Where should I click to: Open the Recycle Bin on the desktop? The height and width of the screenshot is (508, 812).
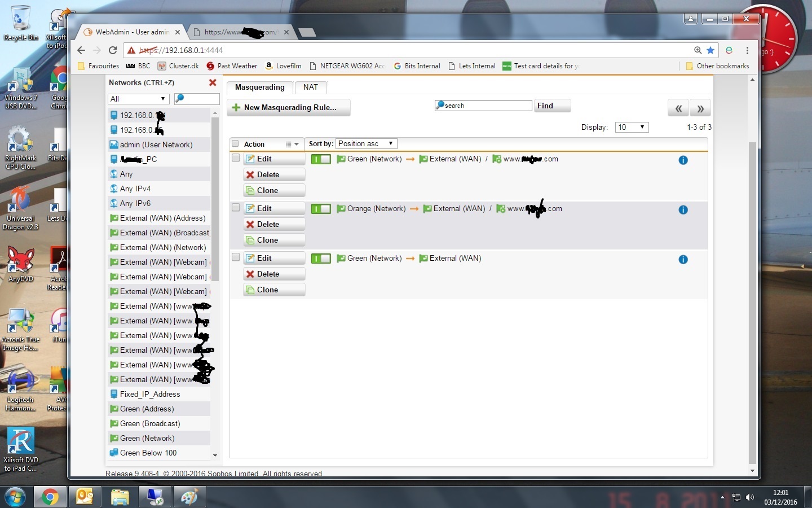point(20,23)
